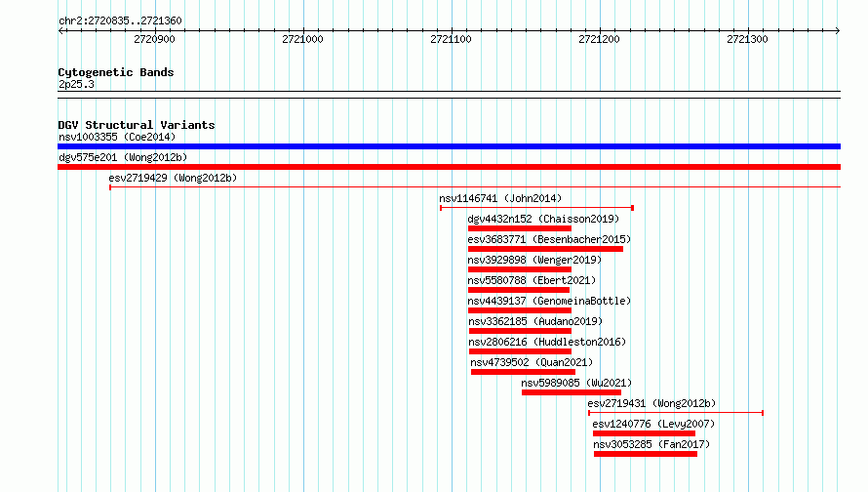
Task: Click ruler position 2721200
Action: click(600, 39)
